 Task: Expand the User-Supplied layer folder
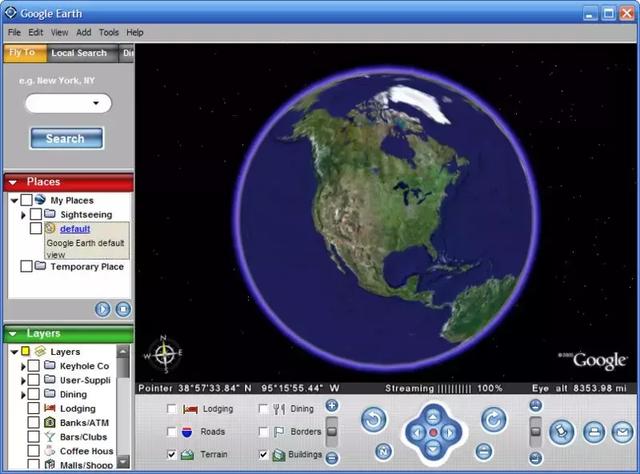(x=23, y=381)
